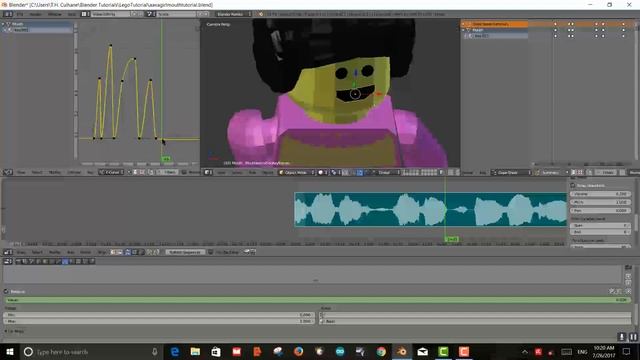
Task: Open the Graph Editor type selector icon
Action: pos(8,172)
